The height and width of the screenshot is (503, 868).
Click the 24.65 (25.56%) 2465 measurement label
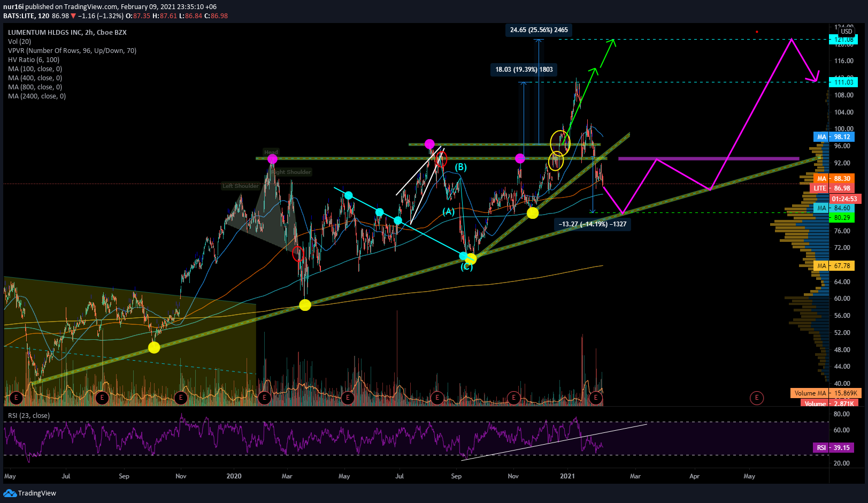539,30
